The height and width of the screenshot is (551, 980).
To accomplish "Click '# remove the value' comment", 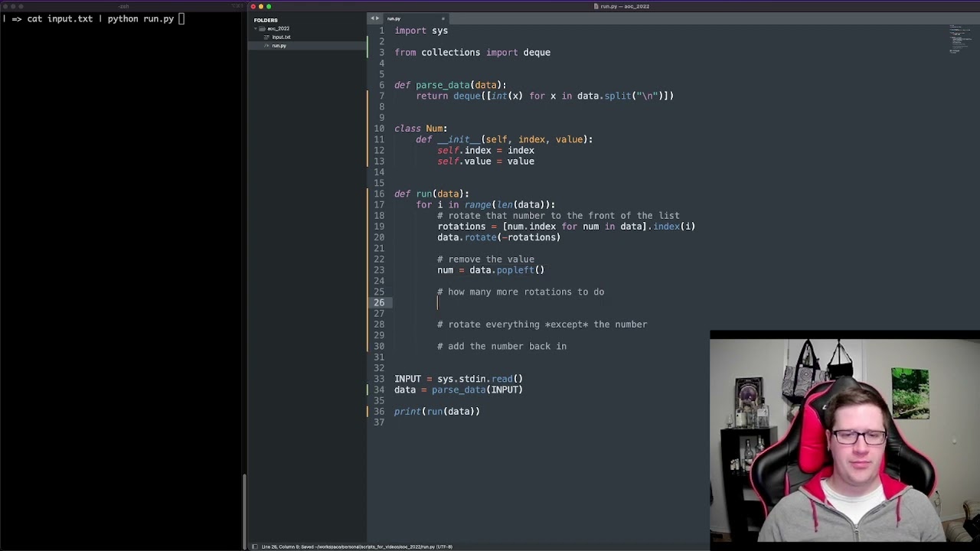I will click(485, 259).
